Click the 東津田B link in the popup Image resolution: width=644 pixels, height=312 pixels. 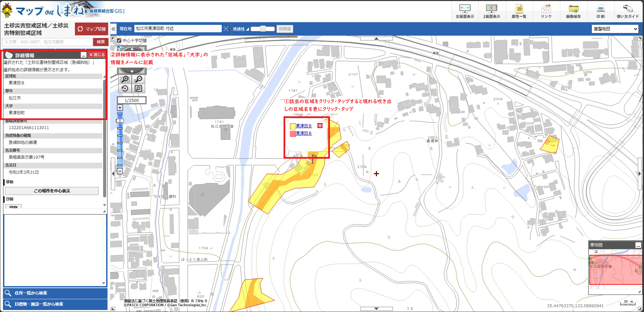click(303, 126)
